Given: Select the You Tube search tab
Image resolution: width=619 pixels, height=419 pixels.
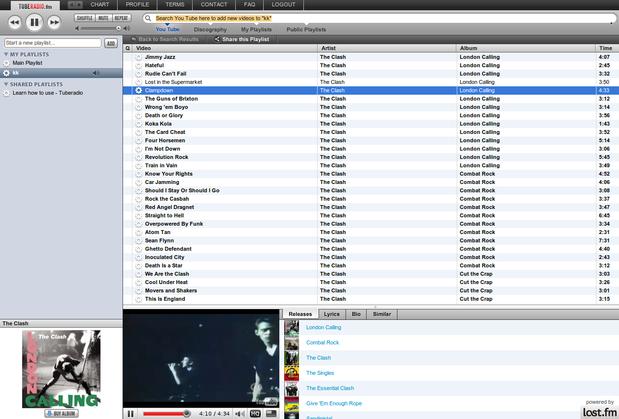Looking at the screenshot, I should (x=167, y=29).
